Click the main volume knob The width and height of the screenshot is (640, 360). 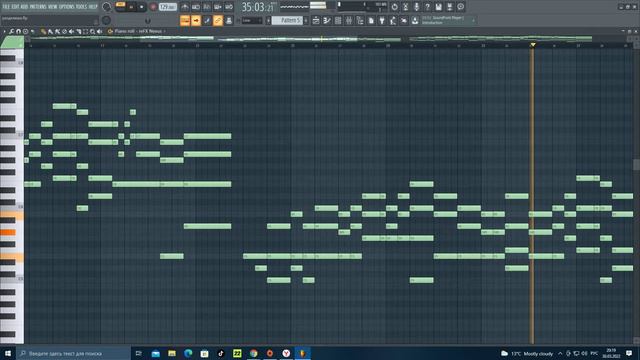(107, 7)
